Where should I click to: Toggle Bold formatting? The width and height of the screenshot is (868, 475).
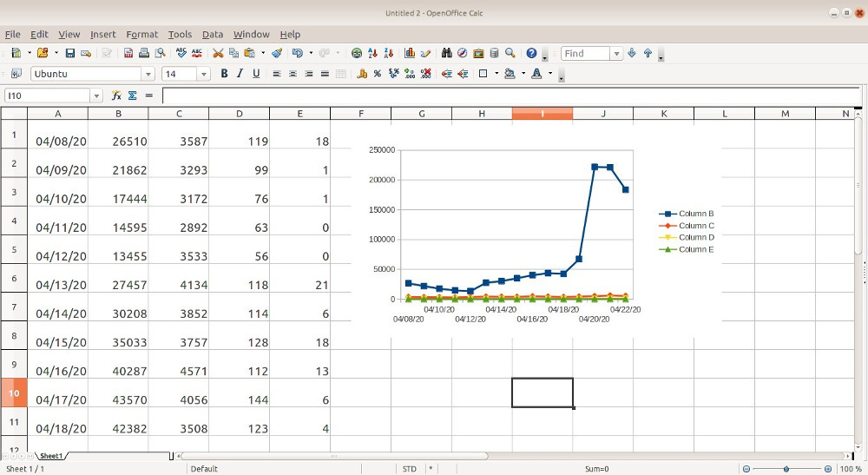(224, 74)
